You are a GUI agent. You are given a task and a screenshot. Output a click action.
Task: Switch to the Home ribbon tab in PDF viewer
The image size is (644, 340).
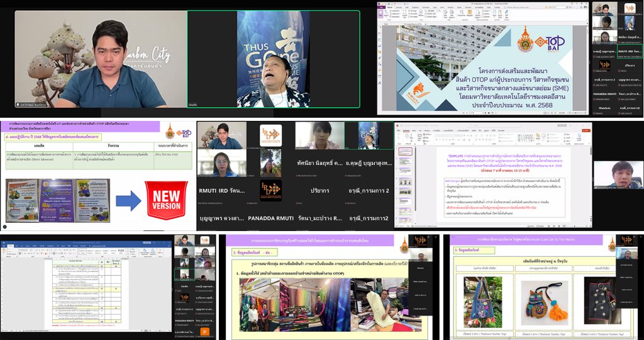[x=390, y=7]
